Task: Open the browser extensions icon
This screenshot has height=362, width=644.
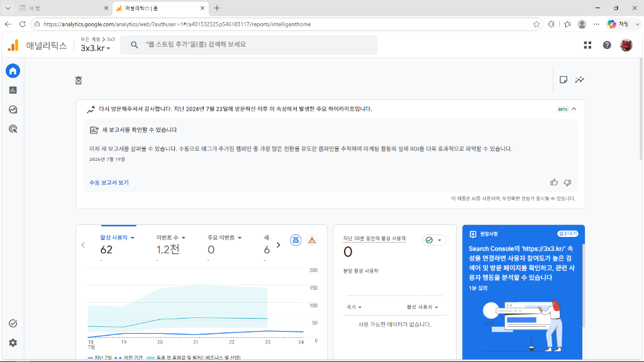Action: tap(551, 25)
